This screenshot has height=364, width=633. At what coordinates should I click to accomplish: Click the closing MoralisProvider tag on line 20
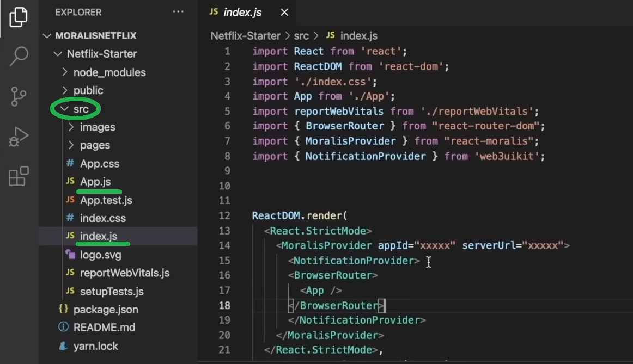click(330, 335)
